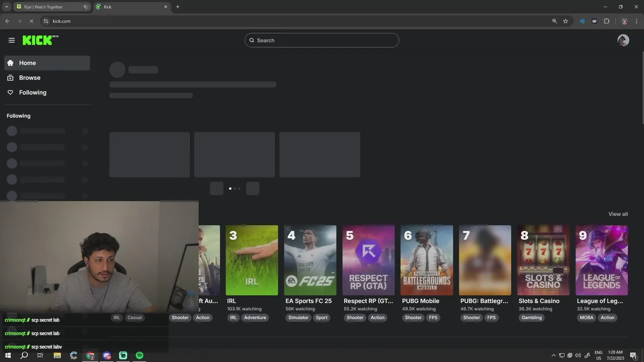Open League of Legends thumbnail

click(602, 260)
